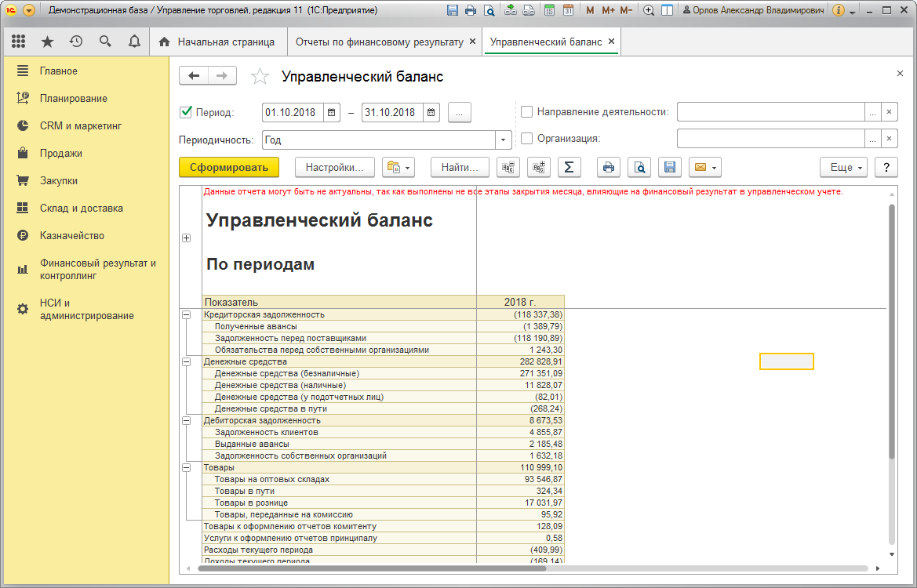Switch to Начальная страница tab
The width and height of the screenshot is (917, 588).
point(219,42)
